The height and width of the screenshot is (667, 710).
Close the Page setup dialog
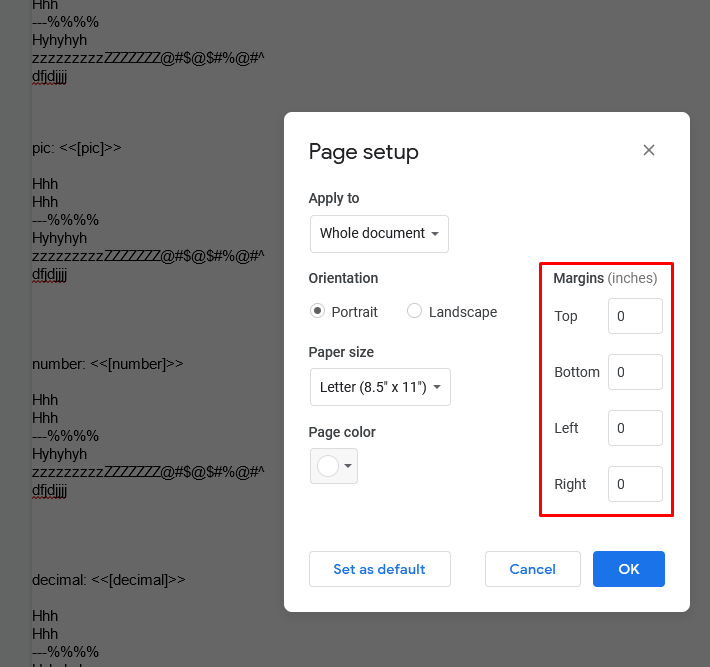coord(648,150)
